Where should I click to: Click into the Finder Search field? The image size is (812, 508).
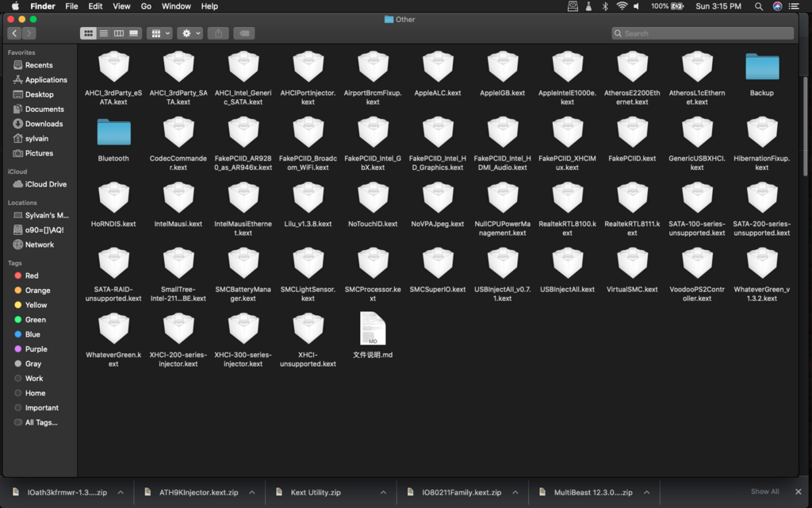(703, 33)
